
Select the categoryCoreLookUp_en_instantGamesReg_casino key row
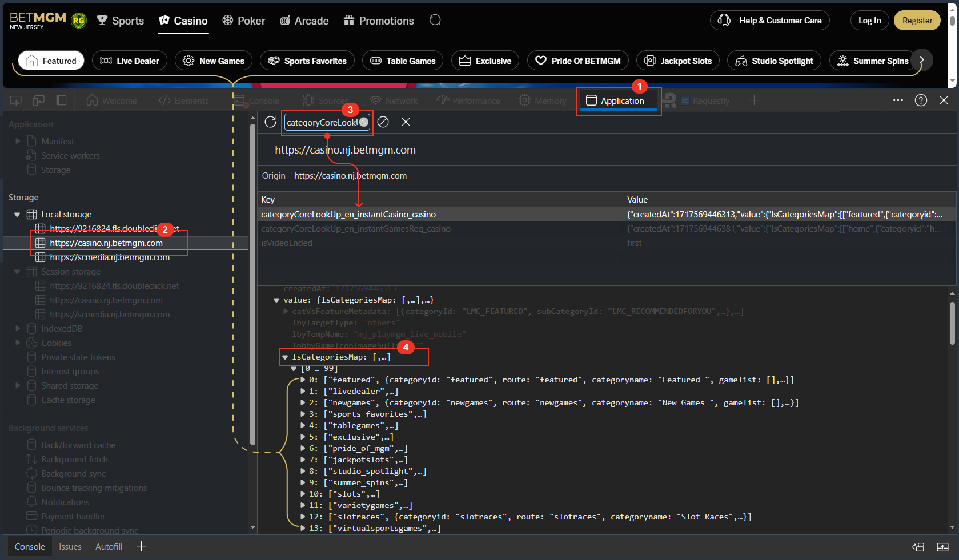click(x=356, y=229)
